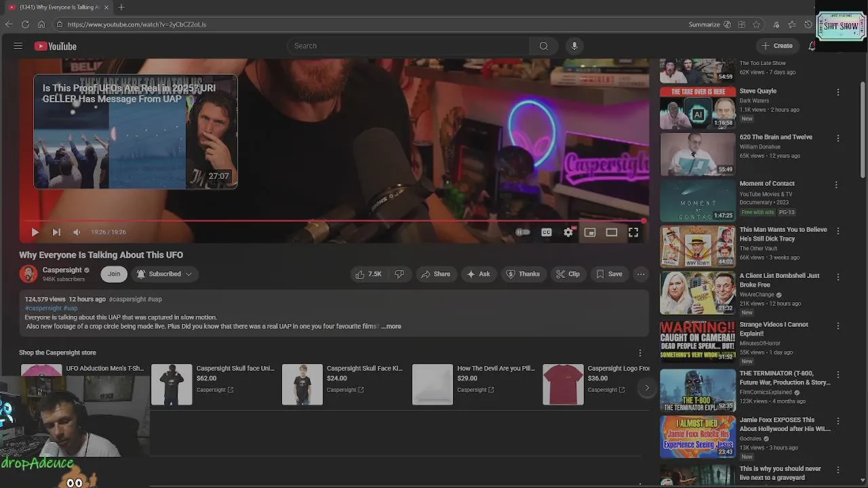Image resolution: width=868 pixels, height=488 pixels.
Task: Open options for 620 The Brain and Twelve
Action: 837,138
